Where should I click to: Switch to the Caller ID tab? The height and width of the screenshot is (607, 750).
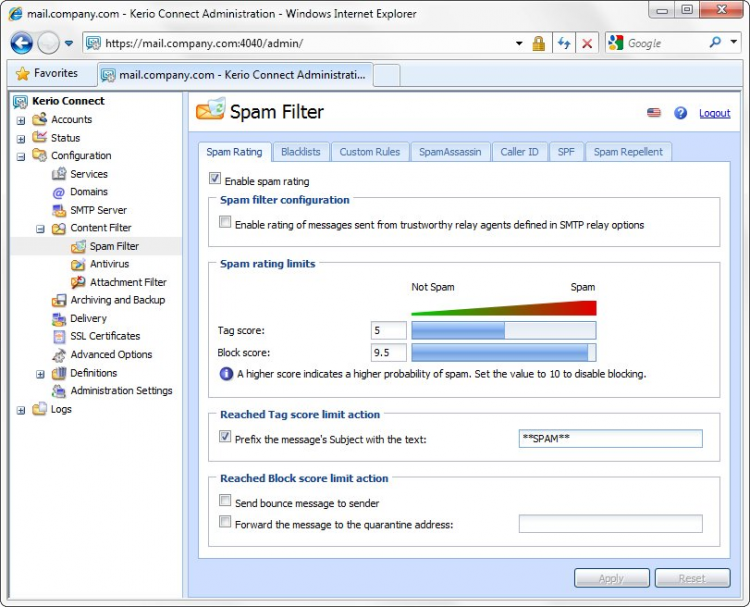pyautogui.click(x=519, y=152)
